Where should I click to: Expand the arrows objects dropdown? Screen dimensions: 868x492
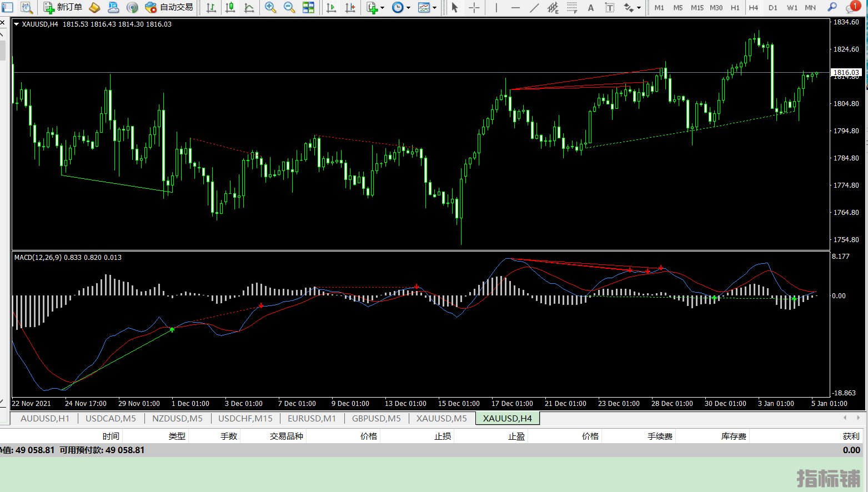639,8
